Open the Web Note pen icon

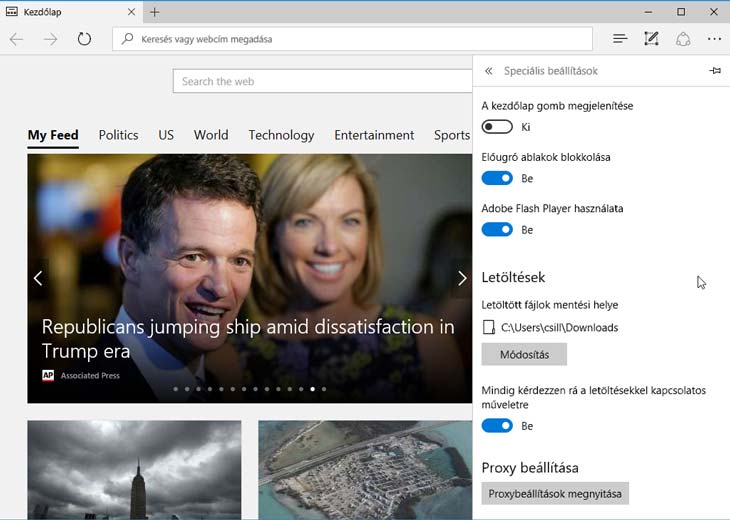pyautogui.click(x=652, y=39)
